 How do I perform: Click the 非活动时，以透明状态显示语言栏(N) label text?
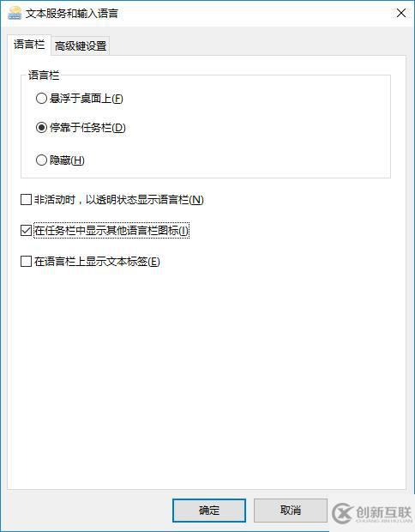[x=118, y=199]
